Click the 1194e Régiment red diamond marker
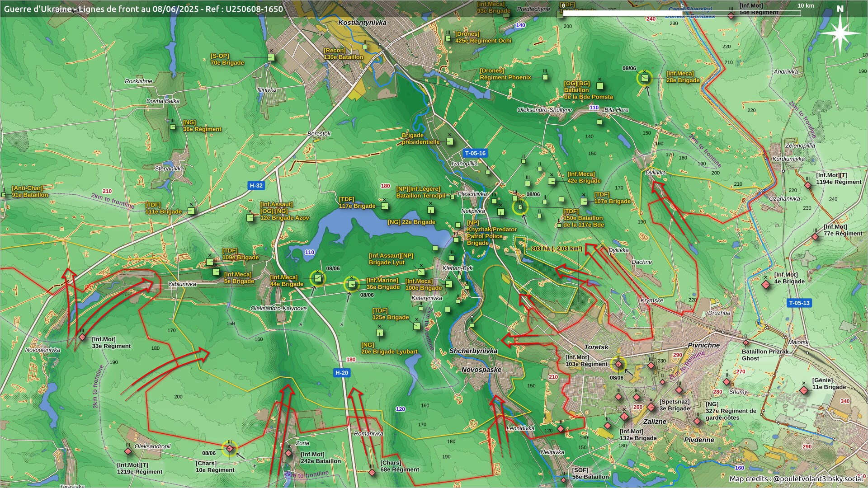 point(808,185)
